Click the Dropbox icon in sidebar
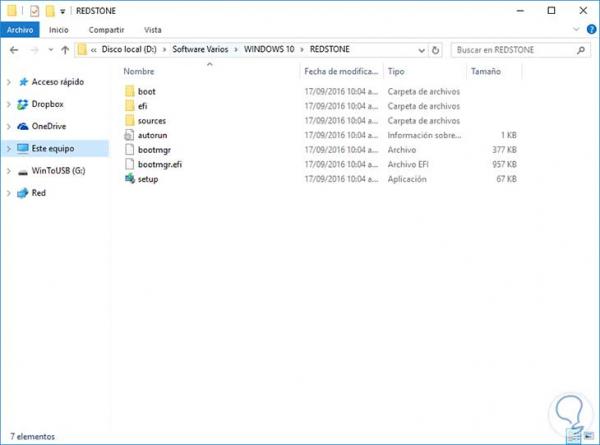Screen dimensions: 600x445 point(23,104)
